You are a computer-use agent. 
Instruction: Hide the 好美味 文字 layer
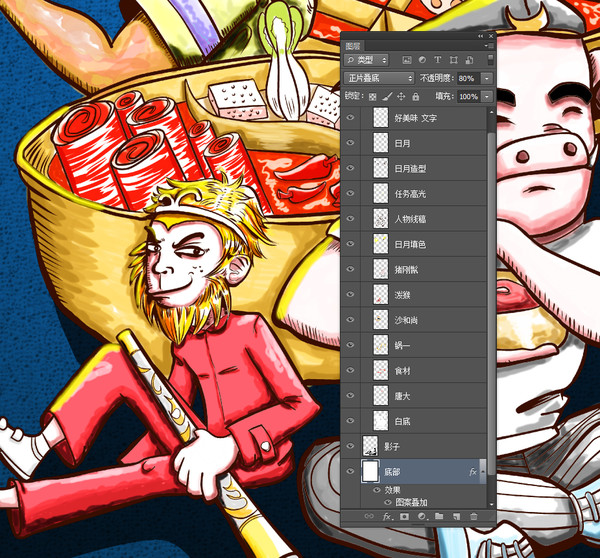pos(350,118)
